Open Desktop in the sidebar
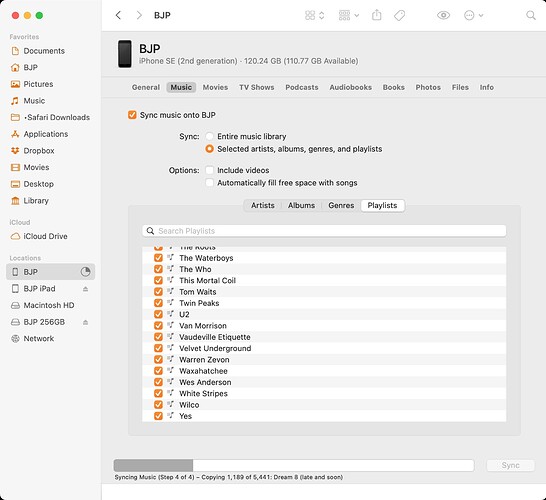This screenshot has width=546, height=500. pyautogui.click(x=38, y=184)
